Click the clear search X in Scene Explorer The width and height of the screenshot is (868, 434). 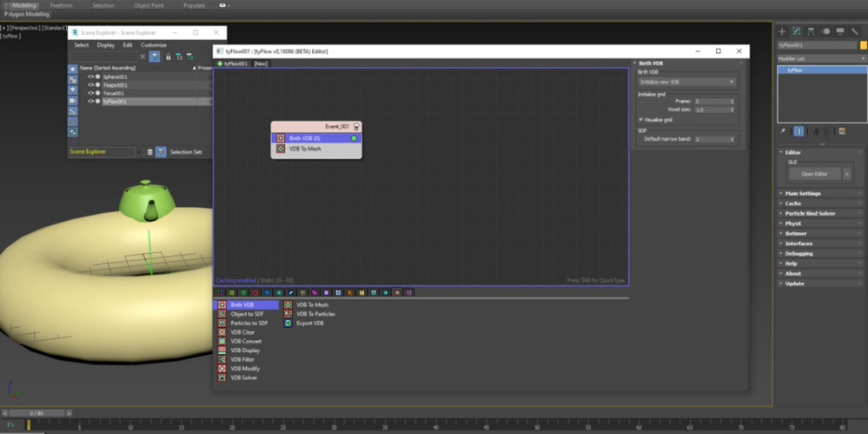coord(142,57)
